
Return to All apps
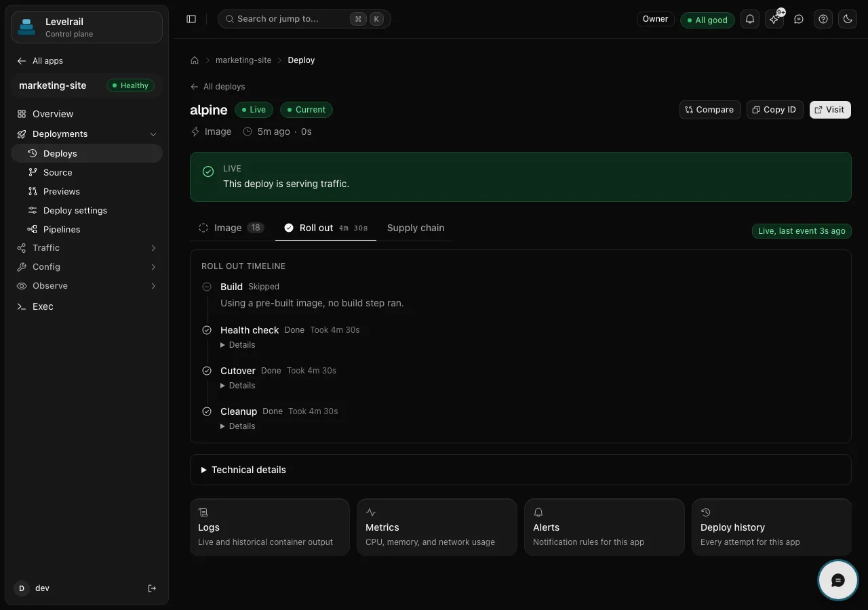40,61
